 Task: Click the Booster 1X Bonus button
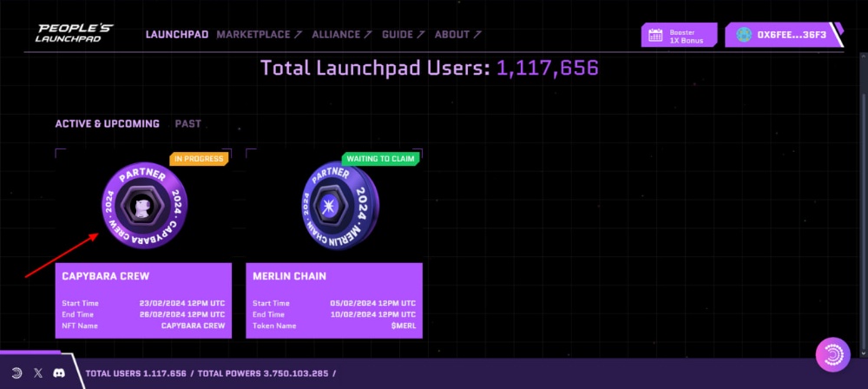click(680, 35)
